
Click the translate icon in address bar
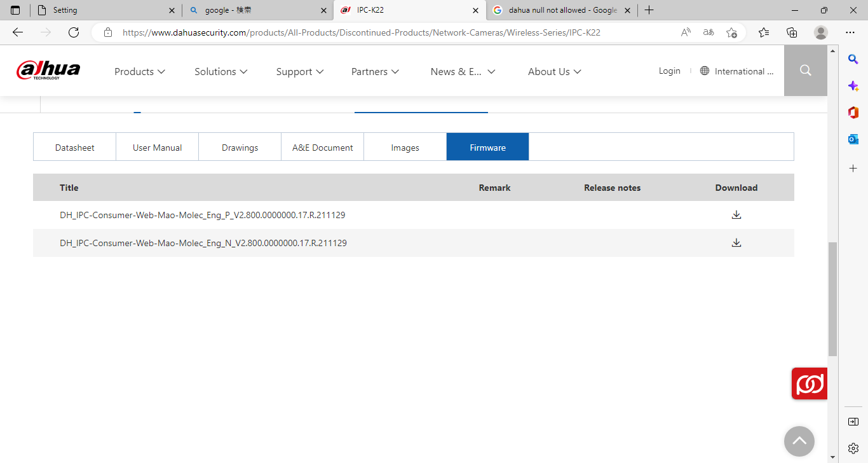click(x=709, y=32)
